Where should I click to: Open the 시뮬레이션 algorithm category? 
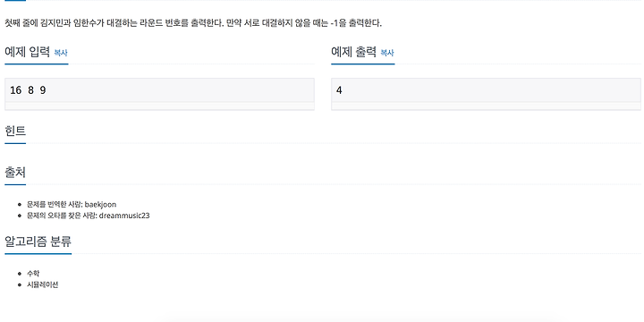pos(43,284)
